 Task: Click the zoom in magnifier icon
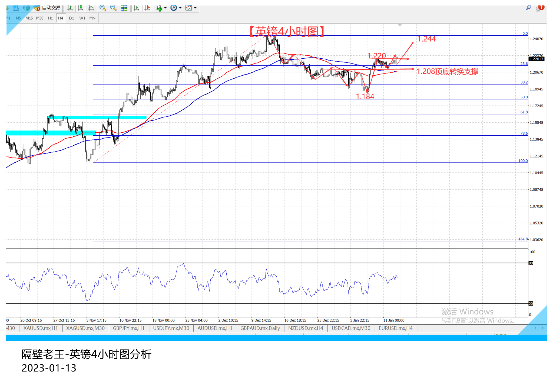click(102, 8)
